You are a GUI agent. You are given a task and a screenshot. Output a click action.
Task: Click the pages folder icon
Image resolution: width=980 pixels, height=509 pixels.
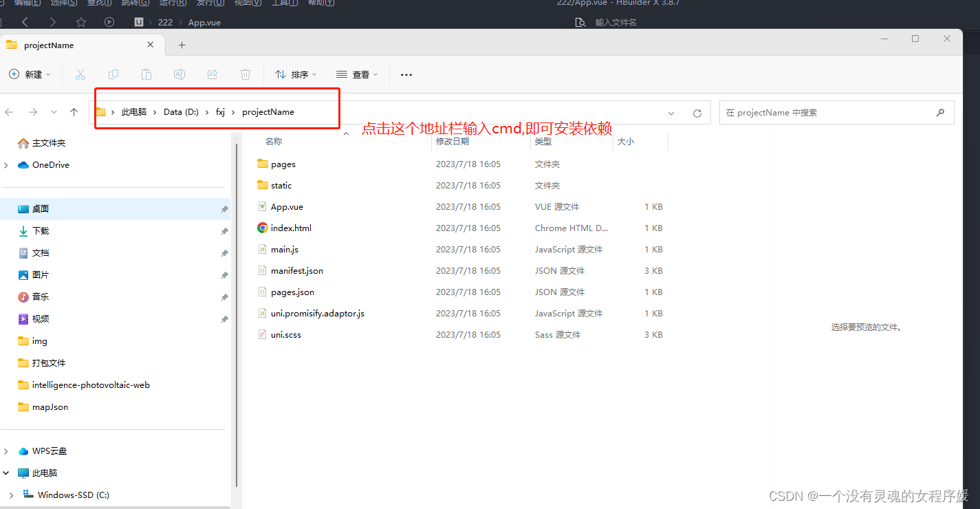262,164
